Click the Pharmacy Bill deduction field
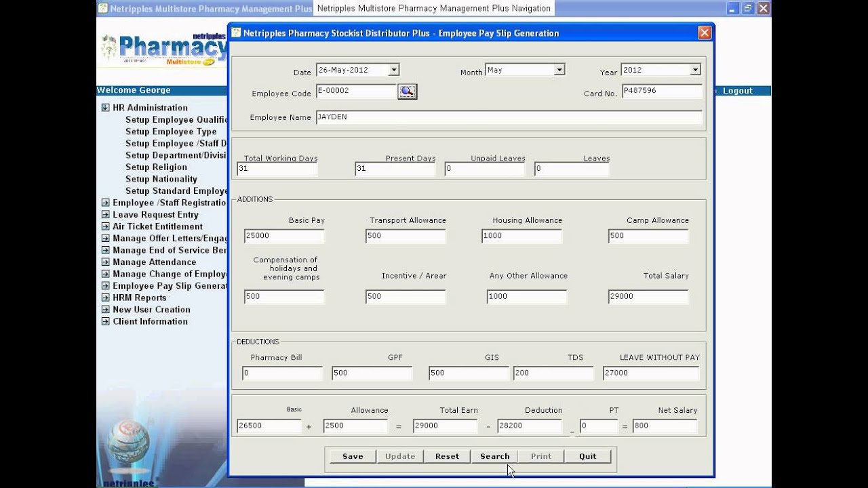Viewport: 868px width, 488px height. [282, 373]
